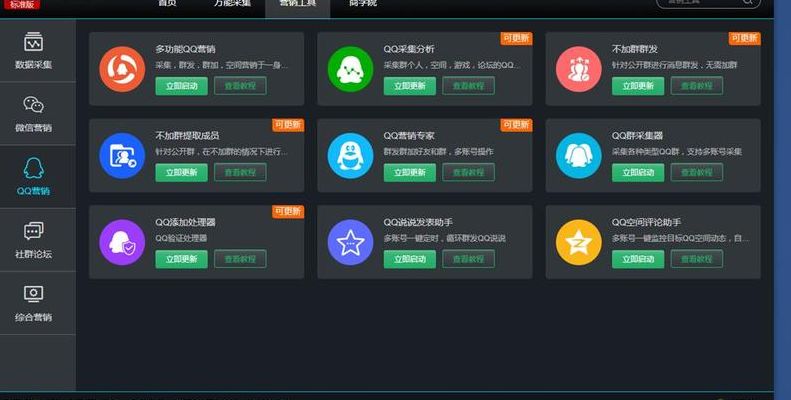
Task: Click the 可更新 badge on QQ添加处理器
Action: [288, 211]
